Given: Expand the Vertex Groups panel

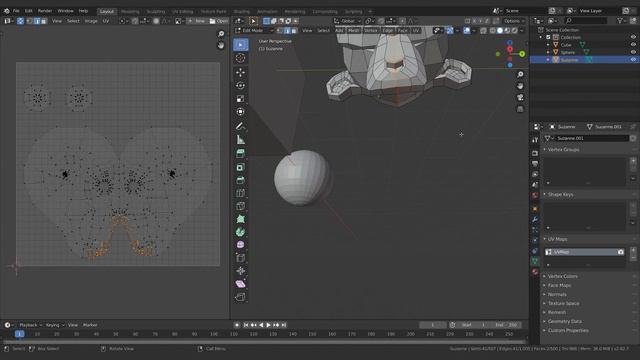Looking at the screenshot, I should pyautogui.click(x=563, y=149).
